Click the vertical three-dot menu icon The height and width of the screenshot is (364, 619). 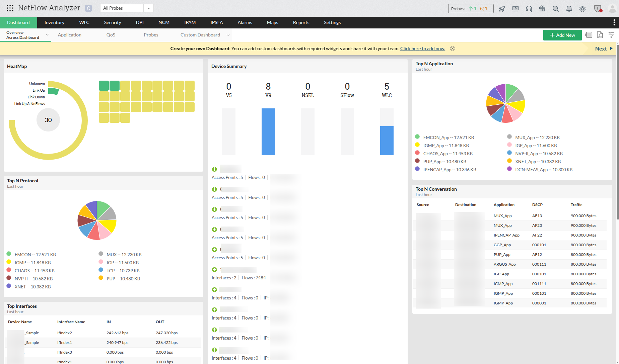[614, 22]
